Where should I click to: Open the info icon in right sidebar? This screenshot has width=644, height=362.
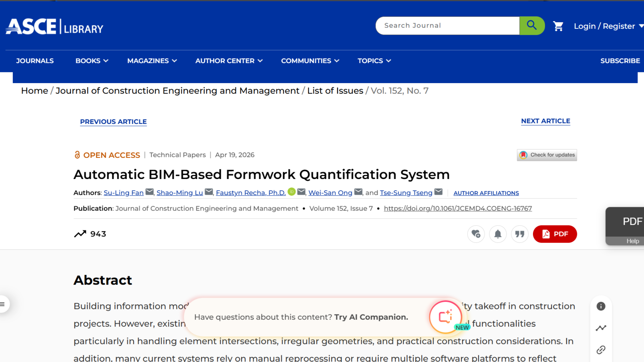[x=601, y=306]
